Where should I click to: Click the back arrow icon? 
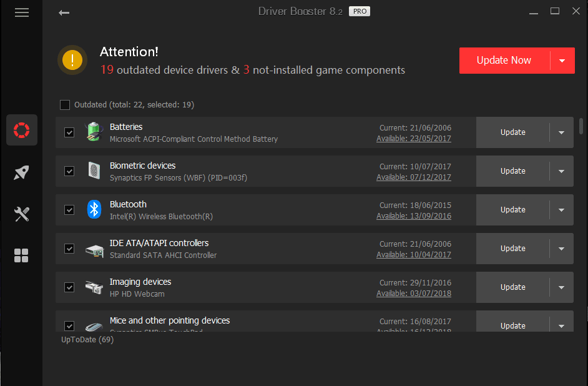coord(64,12)
